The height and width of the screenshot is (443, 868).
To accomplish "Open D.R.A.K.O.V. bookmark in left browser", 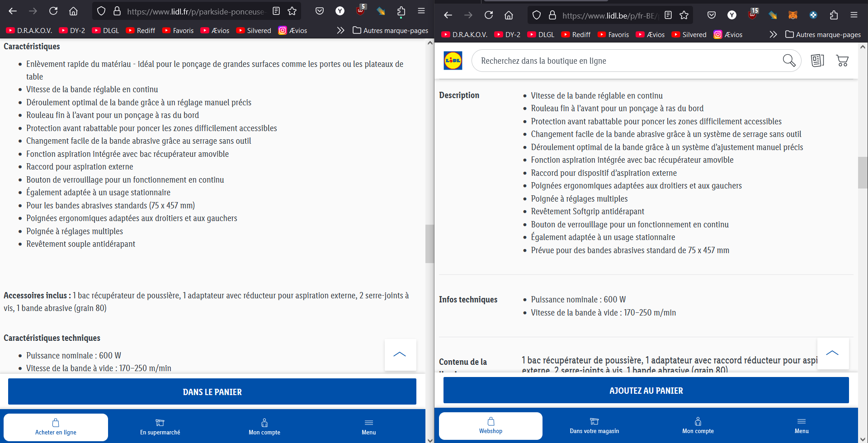I will coord(29,30).
